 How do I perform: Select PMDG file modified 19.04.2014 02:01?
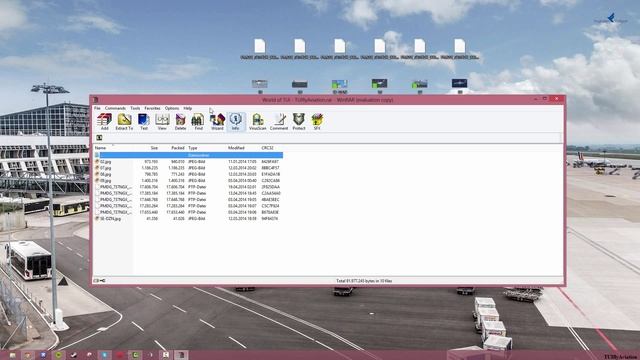click(188, 187)
